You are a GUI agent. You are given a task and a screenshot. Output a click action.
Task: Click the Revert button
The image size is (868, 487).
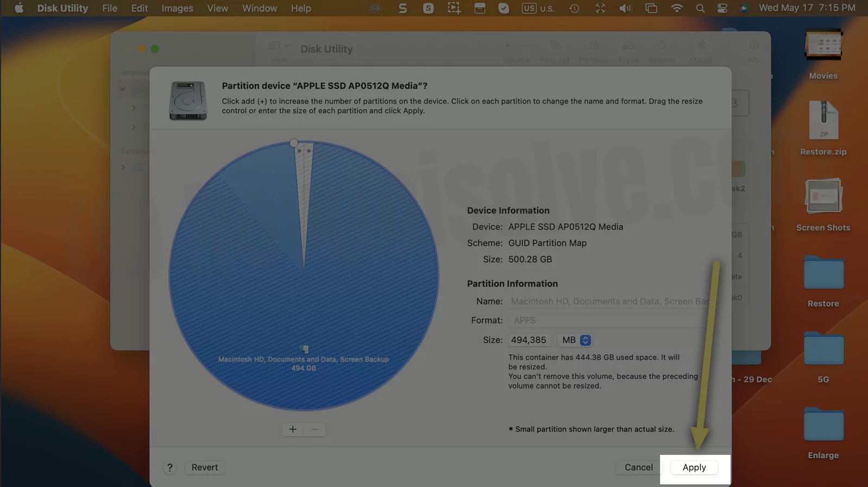tap(205, 467)
